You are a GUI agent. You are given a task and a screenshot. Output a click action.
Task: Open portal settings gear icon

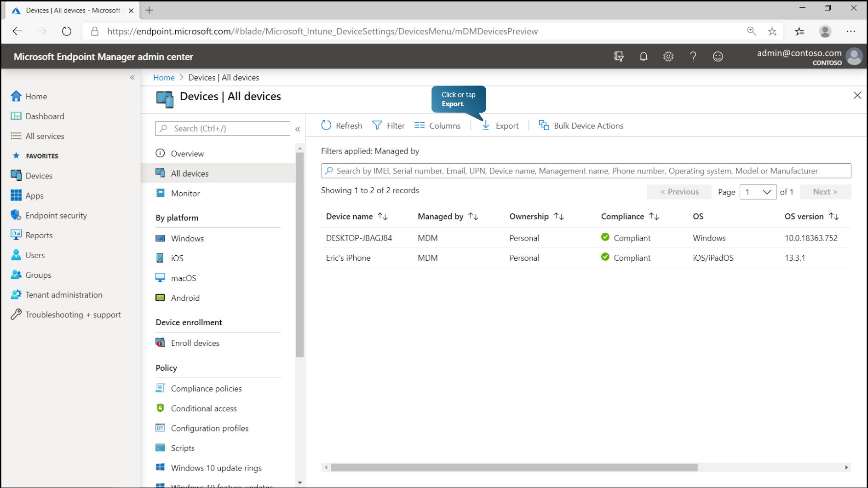(x=668, y=57)
